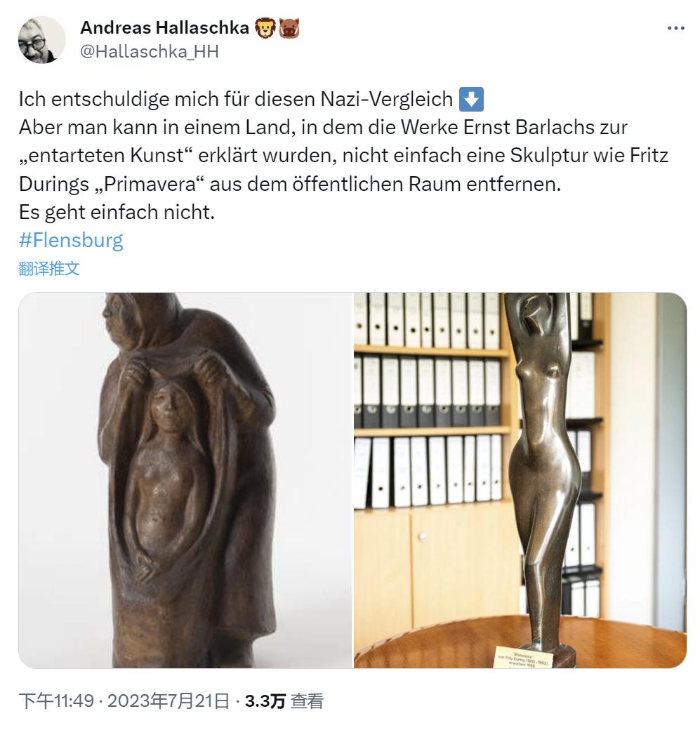This screenshot has width=700, height=730.
Task: Click Andreas Hallaschka's profile avatar
Action: point(42,39)
